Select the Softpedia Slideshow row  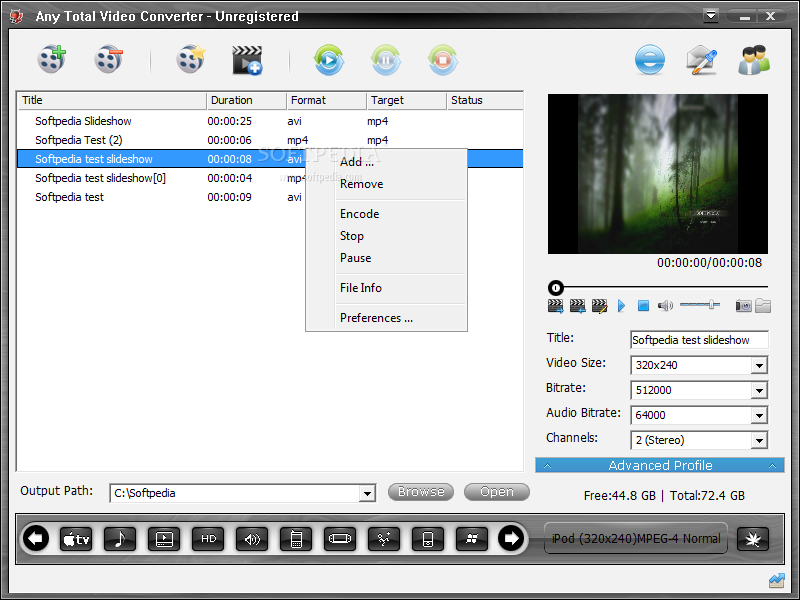(x=270, y=121)
